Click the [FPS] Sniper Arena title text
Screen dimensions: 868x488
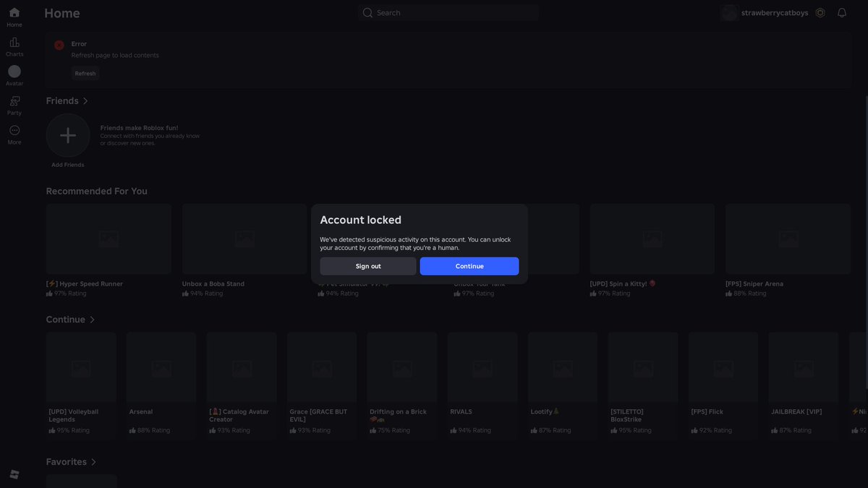754,284
